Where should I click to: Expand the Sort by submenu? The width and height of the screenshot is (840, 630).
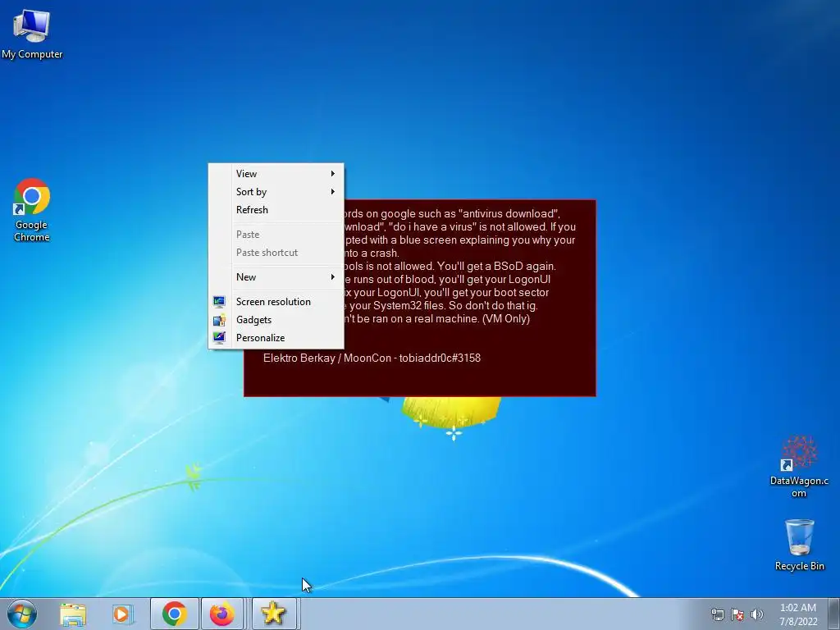click(x=276, y=192)
